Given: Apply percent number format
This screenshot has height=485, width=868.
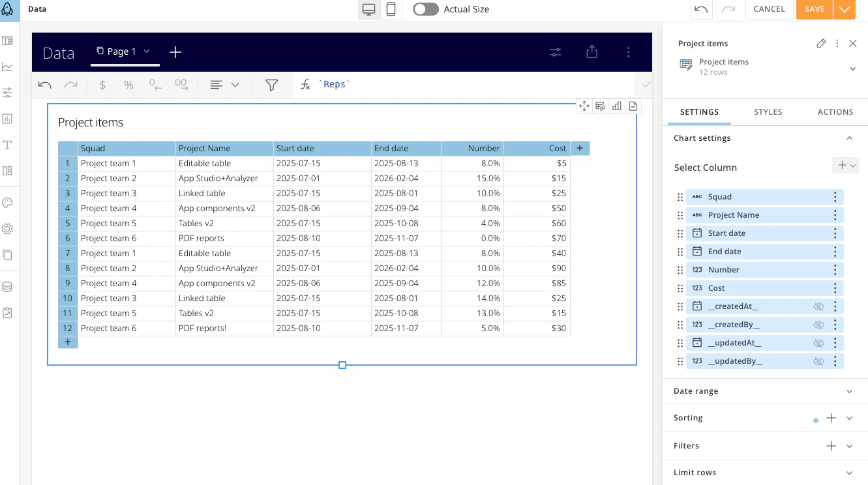Looking at the screenshot, I should click(128, 85).
